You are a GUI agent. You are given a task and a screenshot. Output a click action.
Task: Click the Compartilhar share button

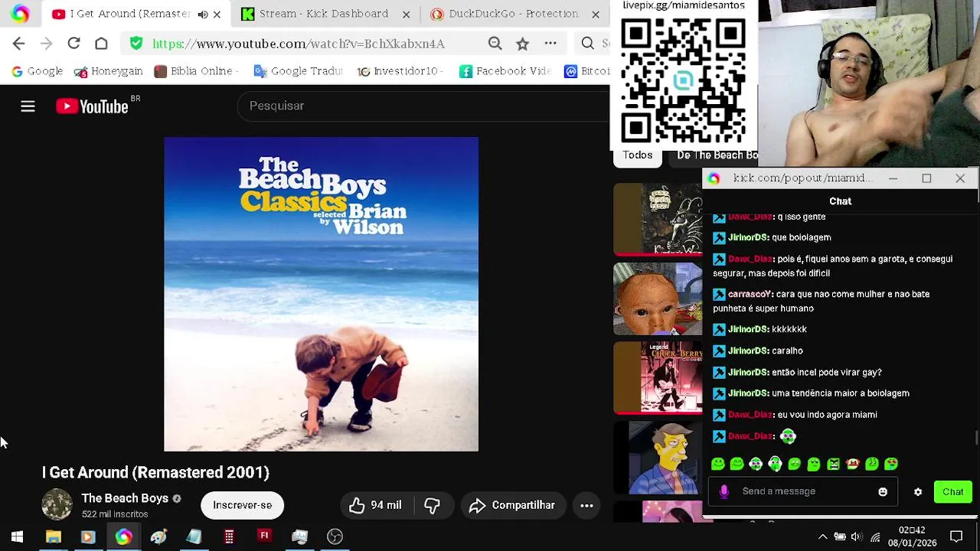(512, 505)
